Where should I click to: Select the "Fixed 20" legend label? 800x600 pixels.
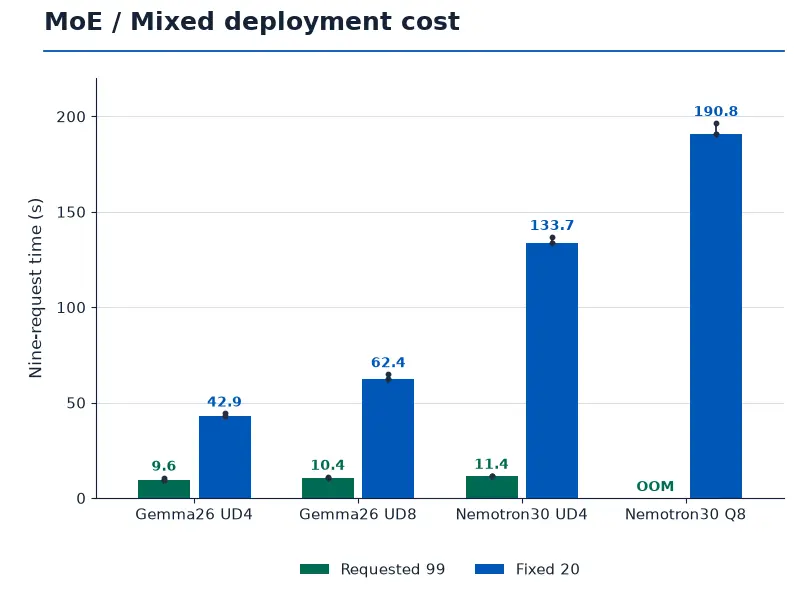pyautogui.click(x=547, y=569)
